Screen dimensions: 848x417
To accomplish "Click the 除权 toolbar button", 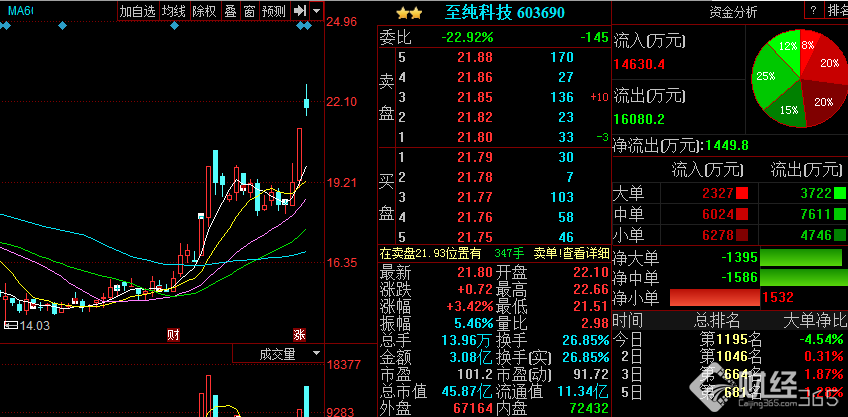I will (x=204, y=10).
